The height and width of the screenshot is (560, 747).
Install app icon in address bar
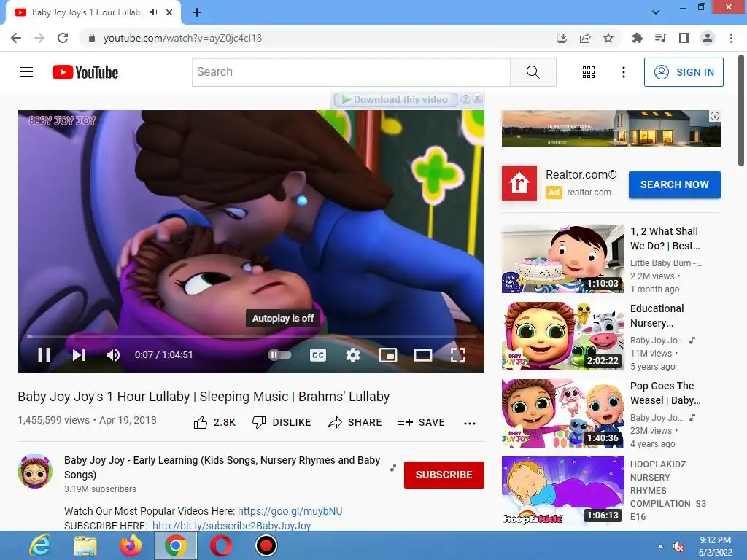click(x=562, y=38)
